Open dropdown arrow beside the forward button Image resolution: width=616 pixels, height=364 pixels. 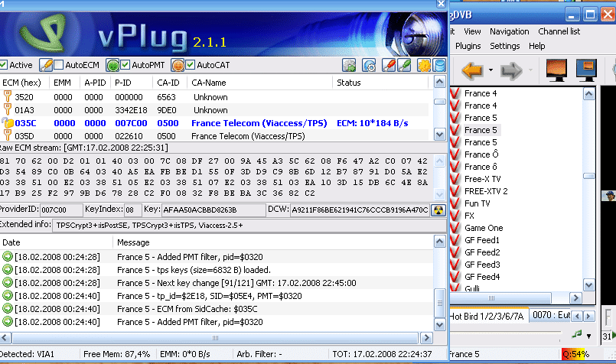[x=530, y=70]
